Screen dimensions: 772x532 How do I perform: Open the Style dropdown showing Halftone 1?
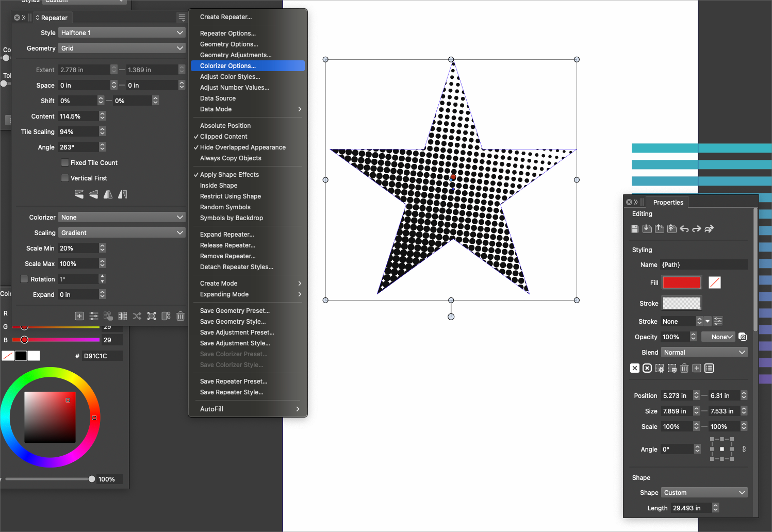coord(122,33)
